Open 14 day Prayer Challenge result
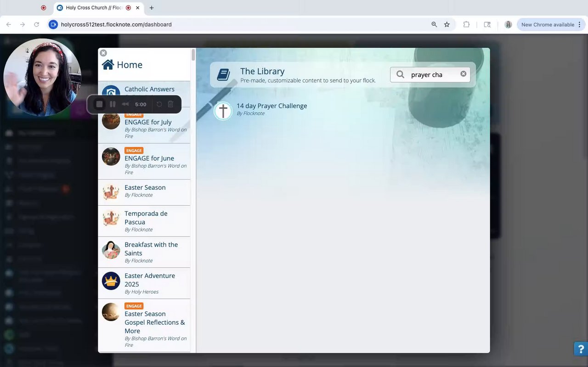The height and width of the screenshot is (367, 588). point(271,106)
